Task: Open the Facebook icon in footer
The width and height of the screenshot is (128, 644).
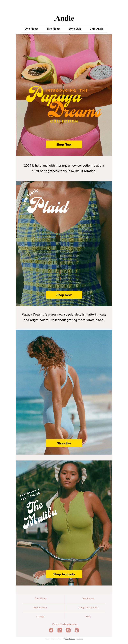Action: (51, 630)
